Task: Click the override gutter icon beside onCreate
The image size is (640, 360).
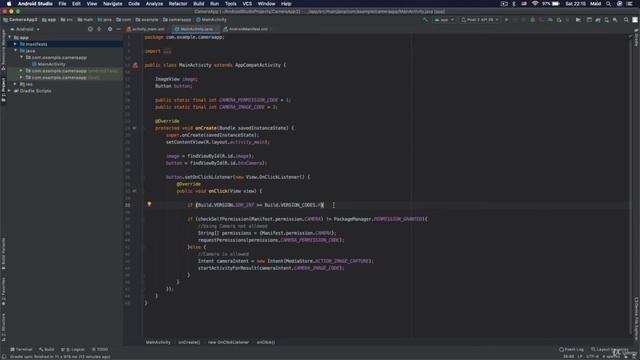Action: pos(134,128)
